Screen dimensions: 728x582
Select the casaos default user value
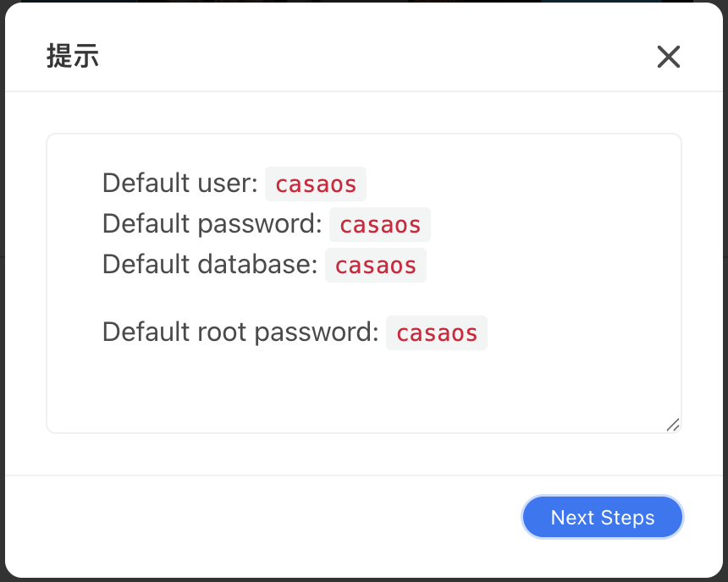(316, 184)
